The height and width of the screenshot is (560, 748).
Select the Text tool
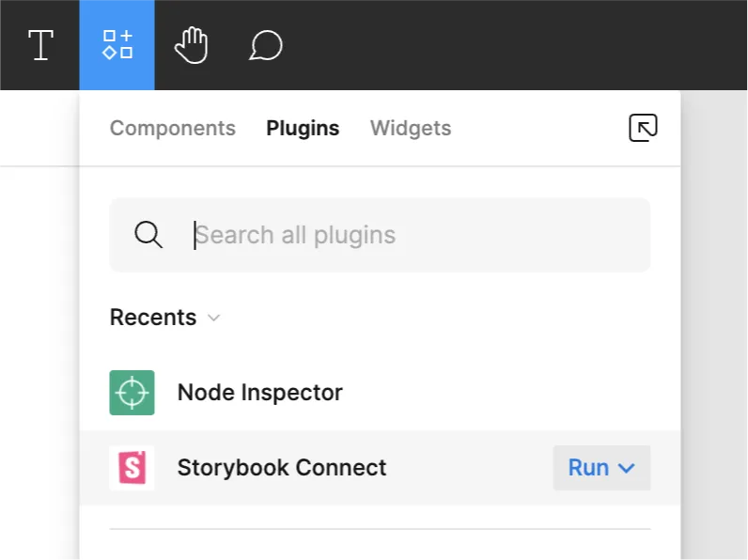pos(41,45)
